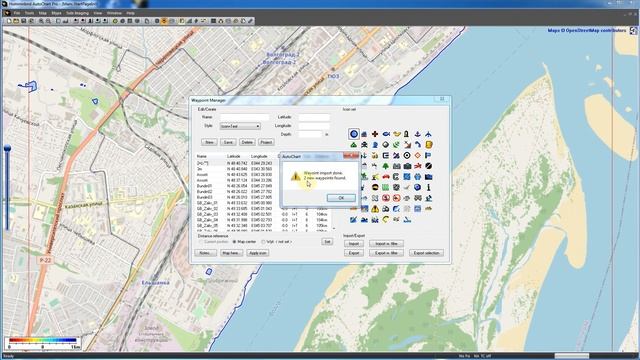The height and width of the screenshot is (360, 640).
Task: Click New file icon in main toolbar
Action: (x=9, y=21)
